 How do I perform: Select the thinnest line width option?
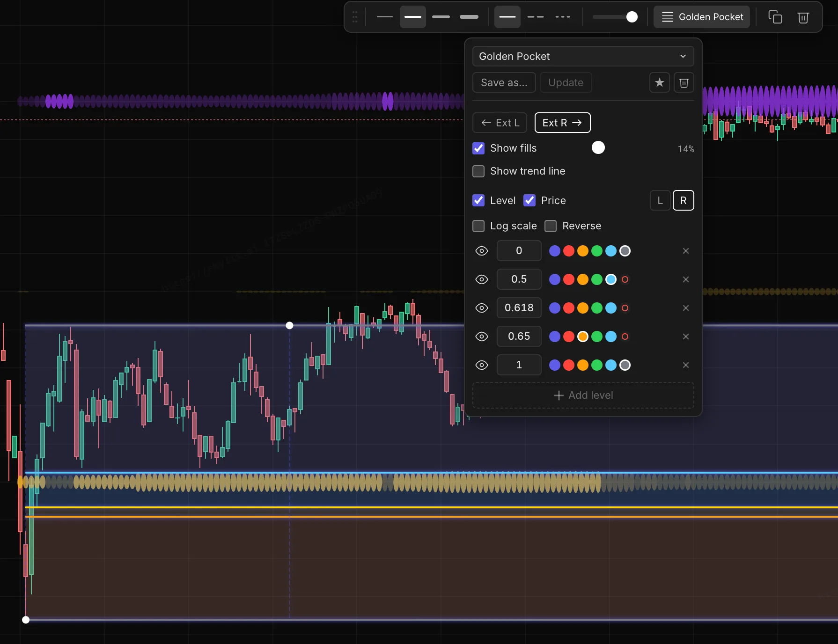[385, 17]
